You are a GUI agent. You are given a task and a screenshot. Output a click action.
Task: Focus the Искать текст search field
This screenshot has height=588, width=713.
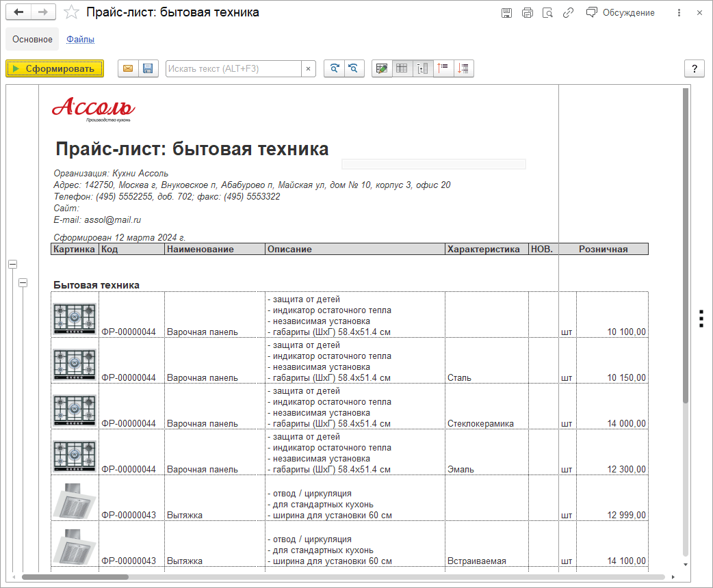coord(233,68)
